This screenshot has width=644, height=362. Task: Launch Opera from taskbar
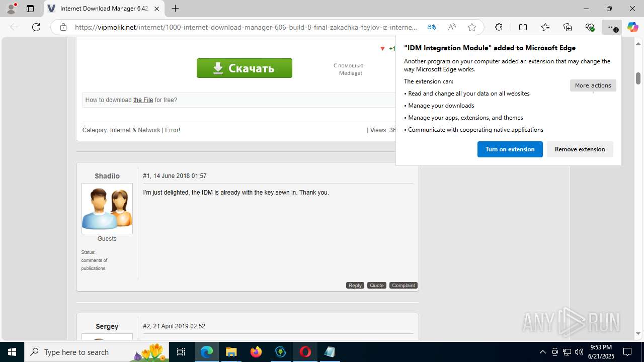[x=305, y=352]
